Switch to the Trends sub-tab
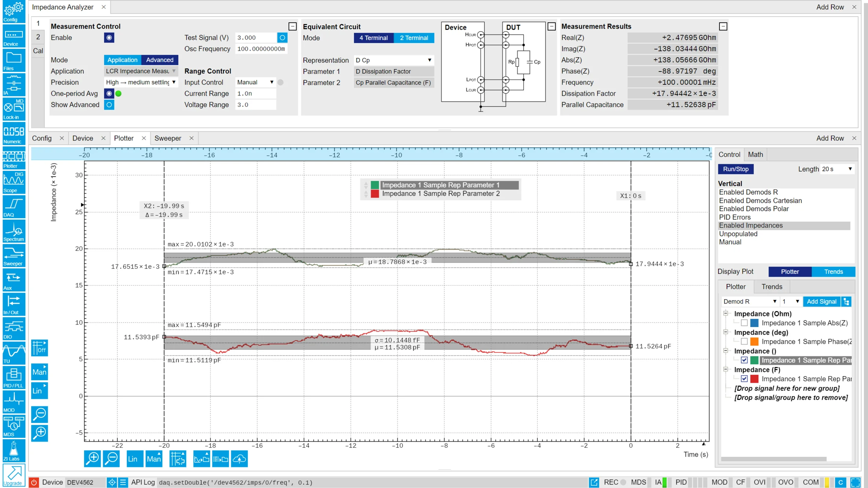The height and width of the screenshot is (488, 868). coord(772,287)
